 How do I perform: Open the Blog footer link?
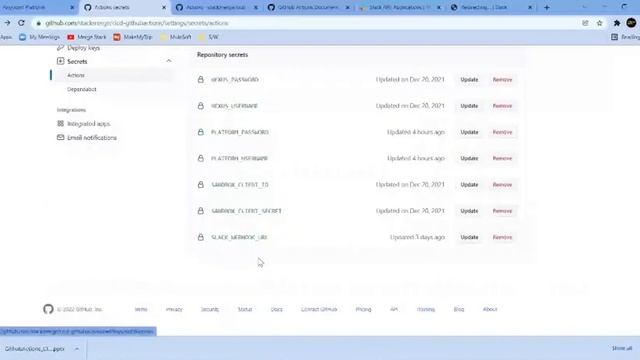pos(459,309)
